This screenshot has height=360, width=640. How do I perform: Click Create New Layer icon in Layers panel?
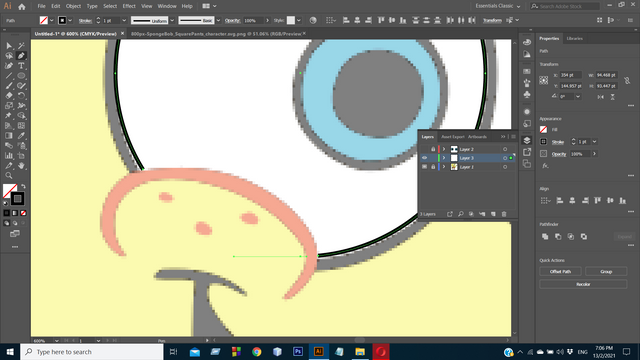[x=493, y=214]
